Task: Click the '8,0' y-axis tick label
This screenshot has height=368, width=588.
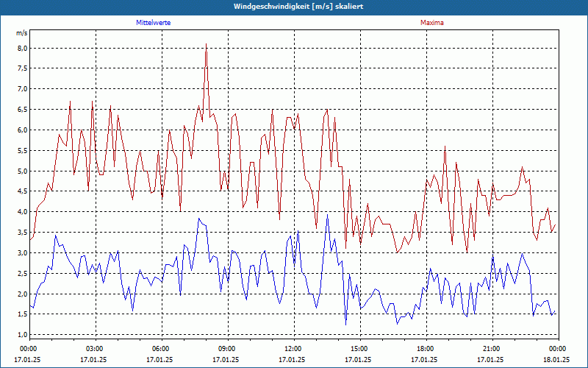Action: pos(22,48)
